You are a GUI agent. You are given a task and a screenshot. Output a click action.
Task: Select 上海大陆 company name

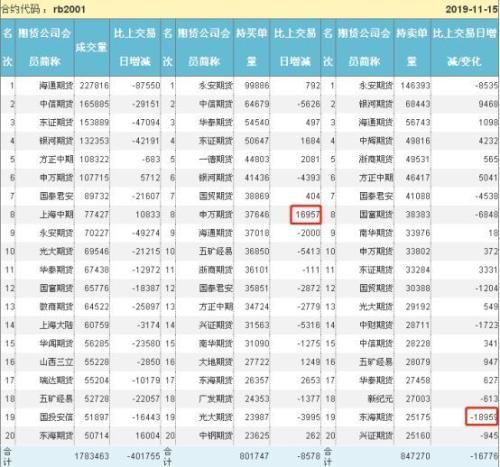pos(56,325)
